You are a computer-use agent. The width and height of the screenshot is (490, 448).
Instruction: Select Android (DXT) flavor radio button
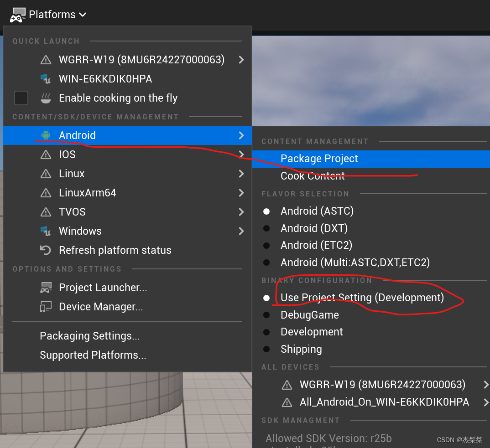[x=266, y=228]
